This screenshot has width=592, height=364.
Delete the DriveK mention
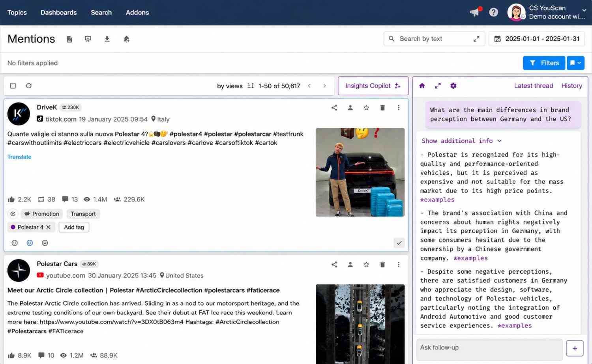coord(382,108)
